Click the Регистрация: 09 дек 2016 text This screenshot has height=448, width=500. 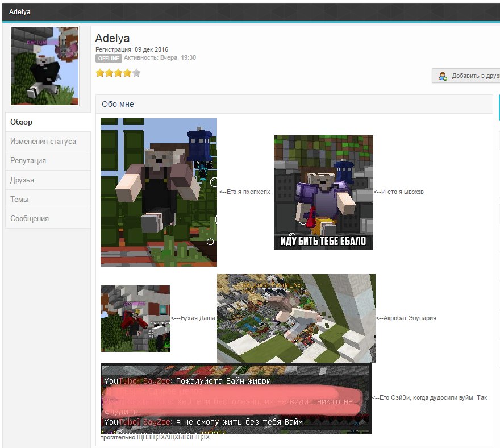pyautogui.click(x=132, y=49)
